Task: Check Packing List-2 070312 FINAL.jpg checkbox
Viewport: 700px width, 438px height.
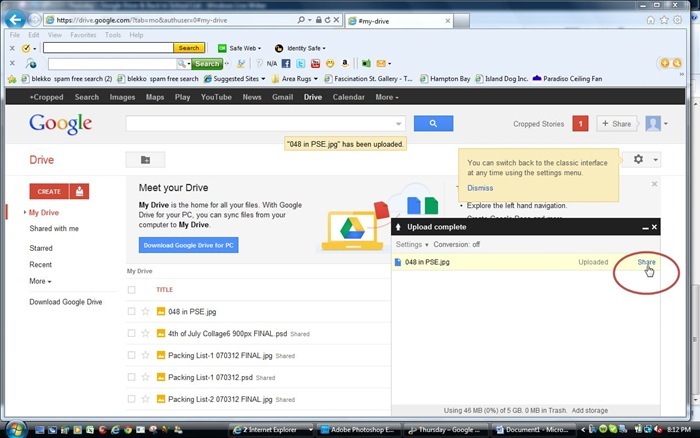Action: [131, 399]
